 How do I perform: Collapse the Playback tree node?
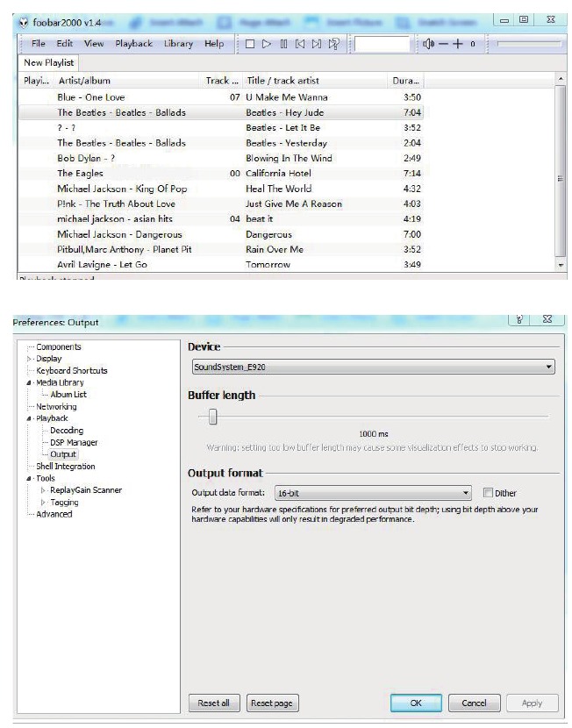(x=29, y=418)
